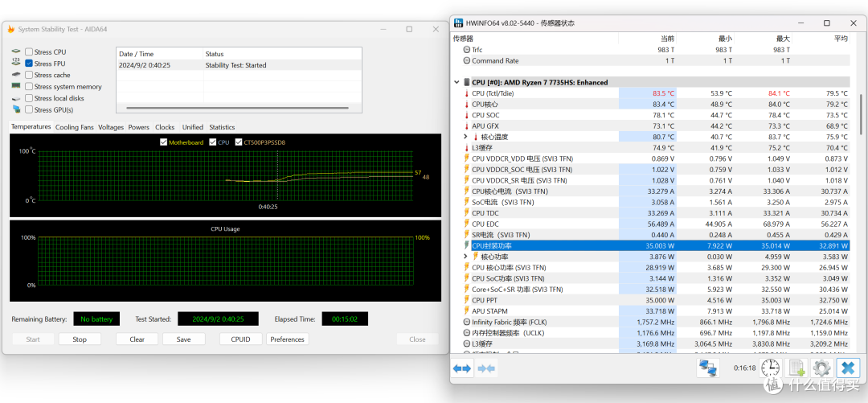
Task: Click the Clear button
Action: coord(137,339)
